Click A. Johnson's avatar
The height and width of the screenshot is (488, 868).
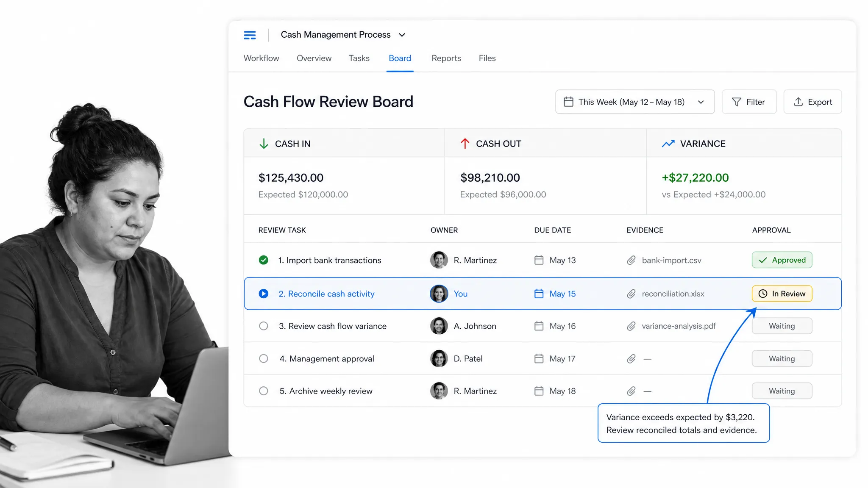(x=439, y=326)
